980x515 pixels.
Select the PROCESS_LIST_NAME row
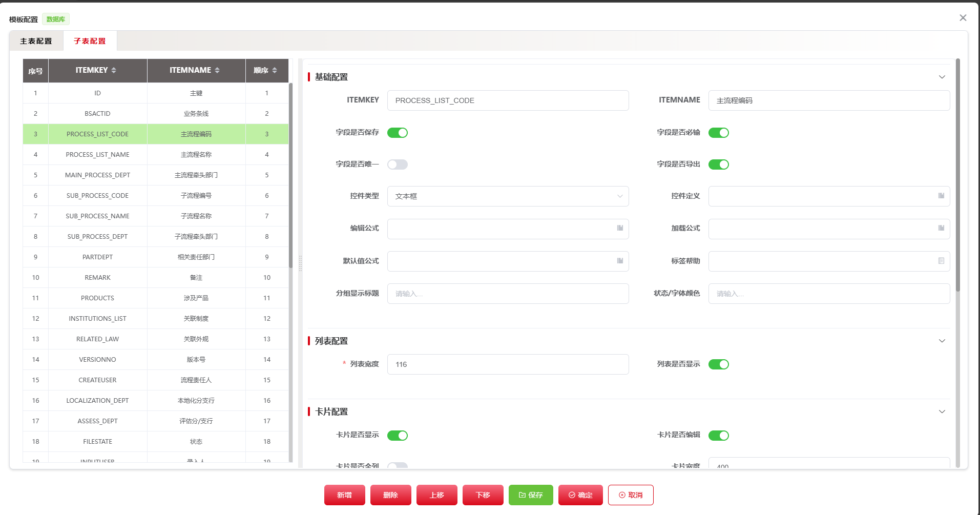coord(156,155)
